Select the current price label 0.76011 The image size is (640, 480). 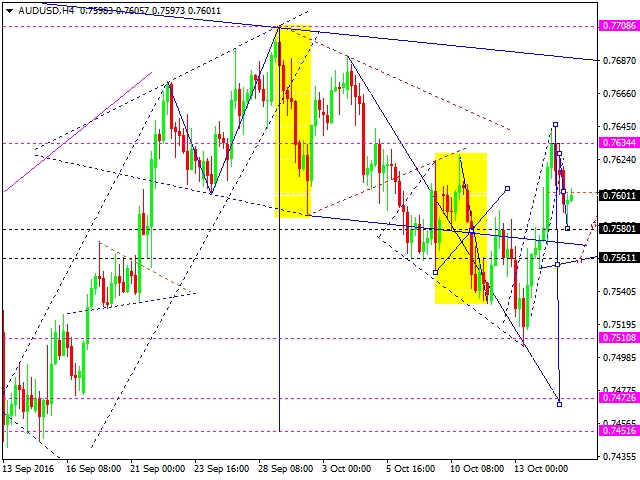coord(619,196)
